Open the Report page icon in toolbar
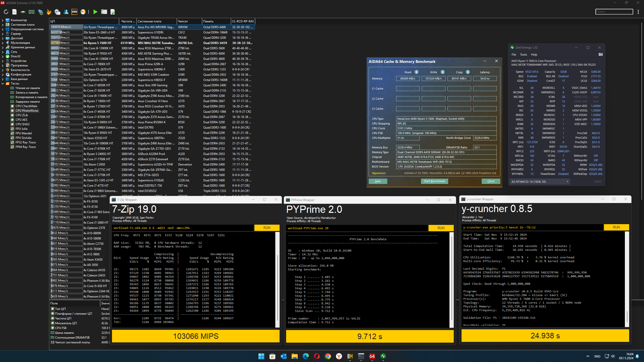 click(14, 12)
